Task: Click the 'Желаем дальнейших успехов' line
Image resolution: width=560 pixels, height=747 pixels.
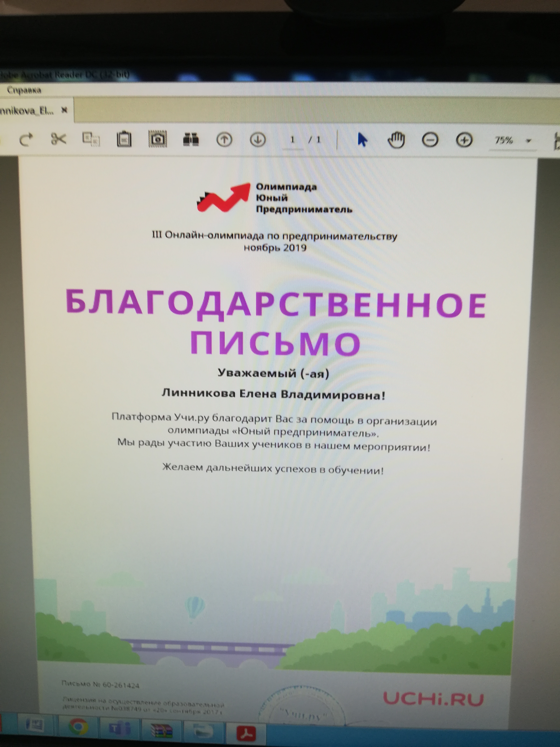Action: (273, 468)
